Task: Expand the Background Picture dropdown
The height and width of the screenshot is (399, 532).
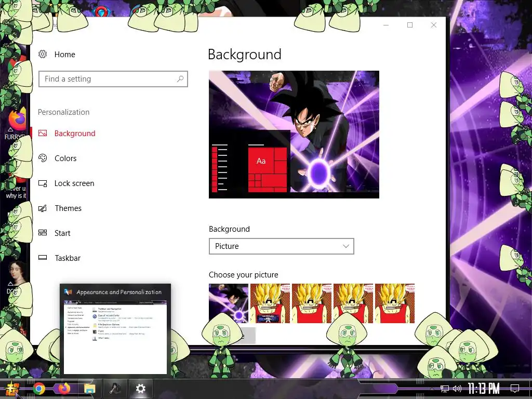Action: click(281, 246)
